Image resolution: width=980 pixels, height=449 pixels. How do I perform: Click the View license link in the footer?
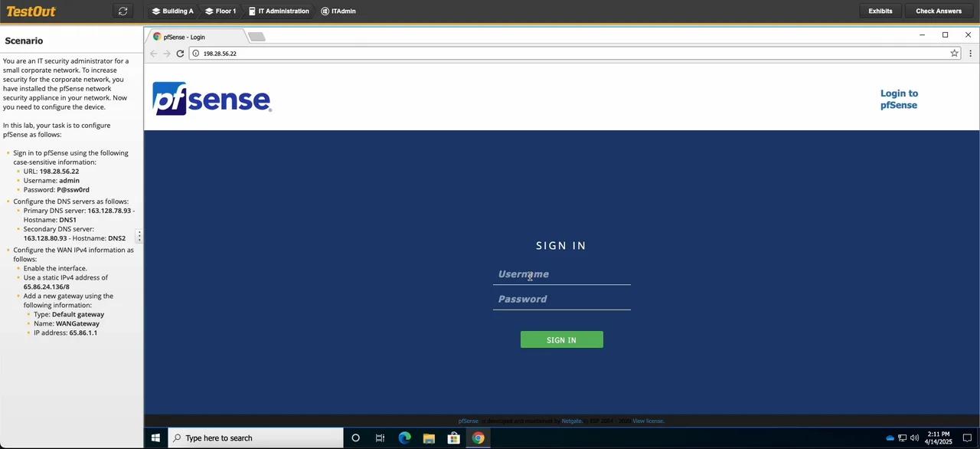(647, 421)
